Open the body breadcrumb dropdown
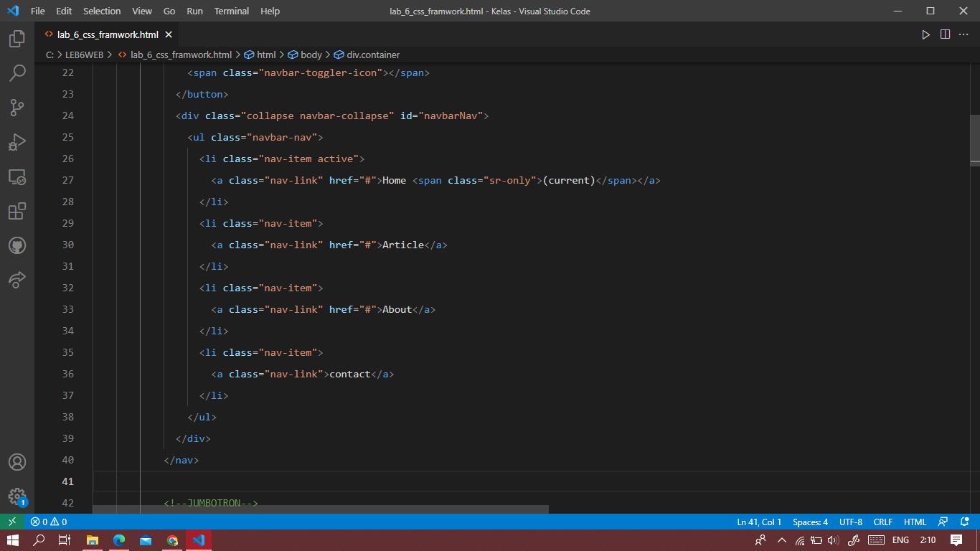980x551 pixels. [309, 55]
